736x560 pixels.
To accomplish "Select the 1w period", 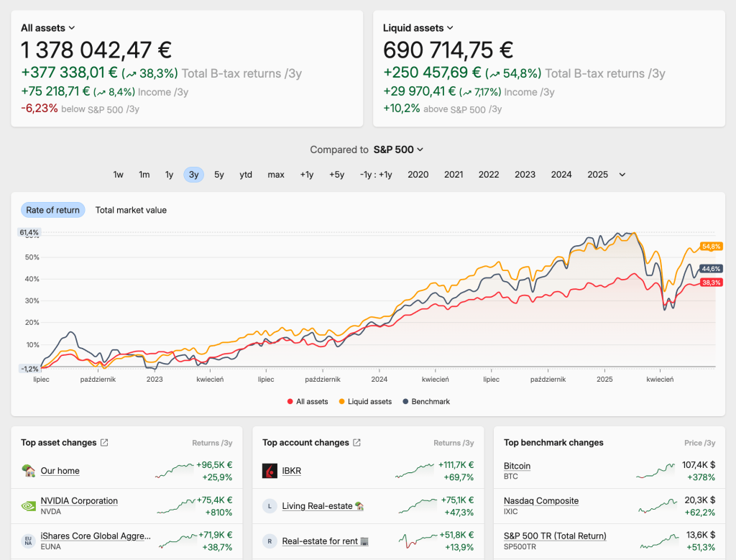I will coord(119,175).
